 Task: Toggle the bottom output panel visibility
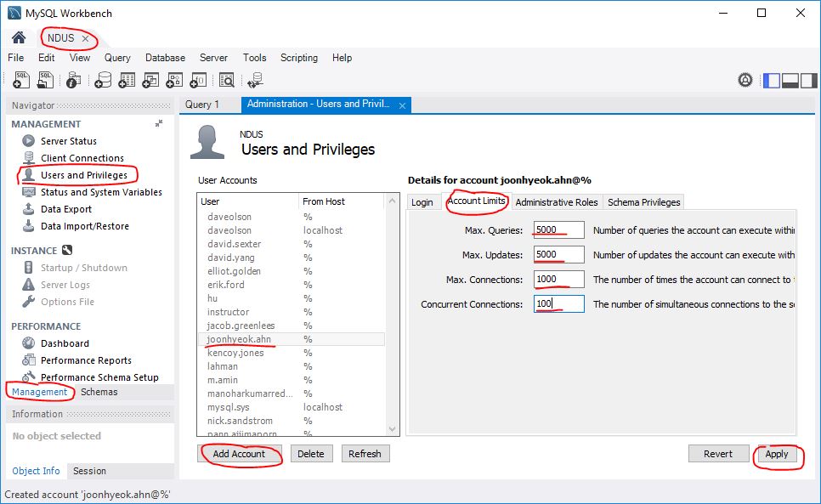coord(790,80)
